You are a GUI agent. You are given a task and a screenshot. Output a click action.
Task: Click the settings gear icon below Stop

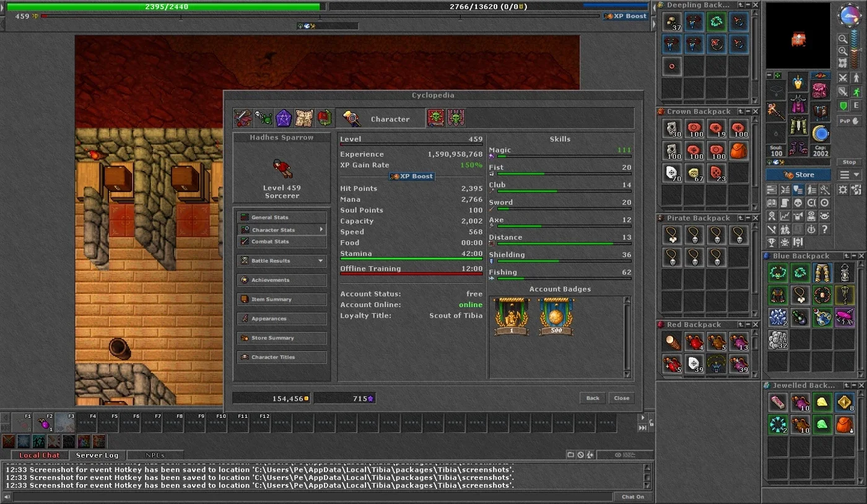click(843, 190)
